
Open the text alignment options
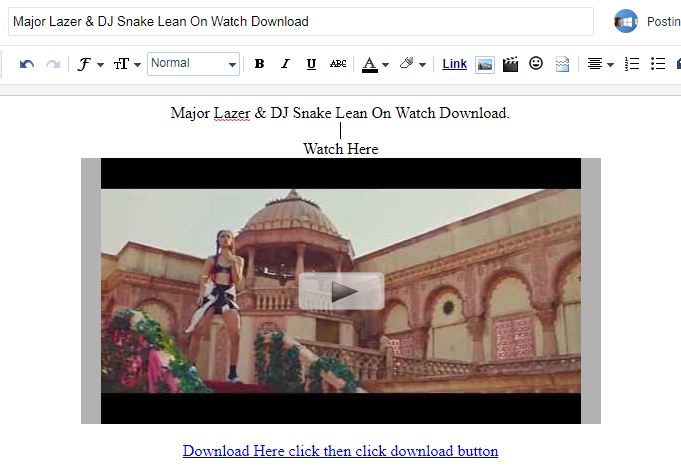pos(595,64)
